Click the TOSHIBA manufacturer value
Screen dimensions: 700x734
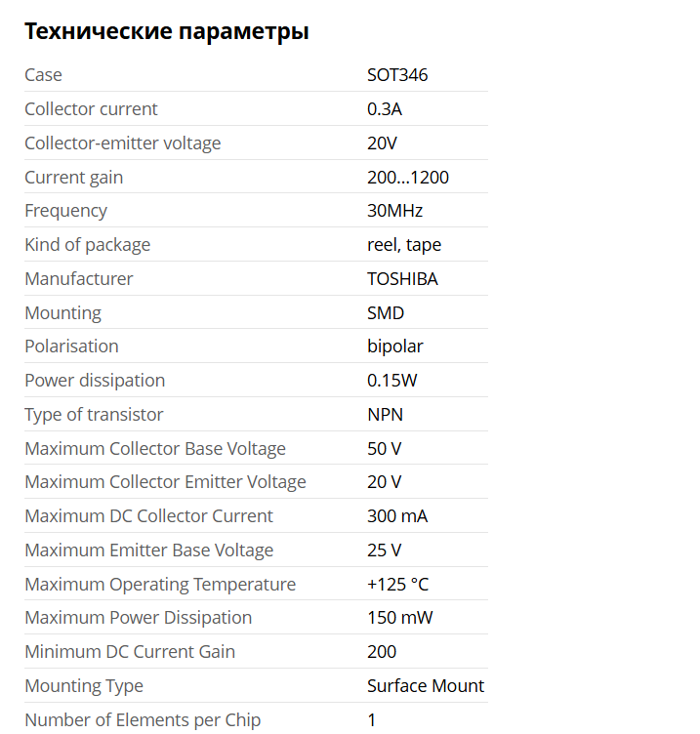point(402,279)
